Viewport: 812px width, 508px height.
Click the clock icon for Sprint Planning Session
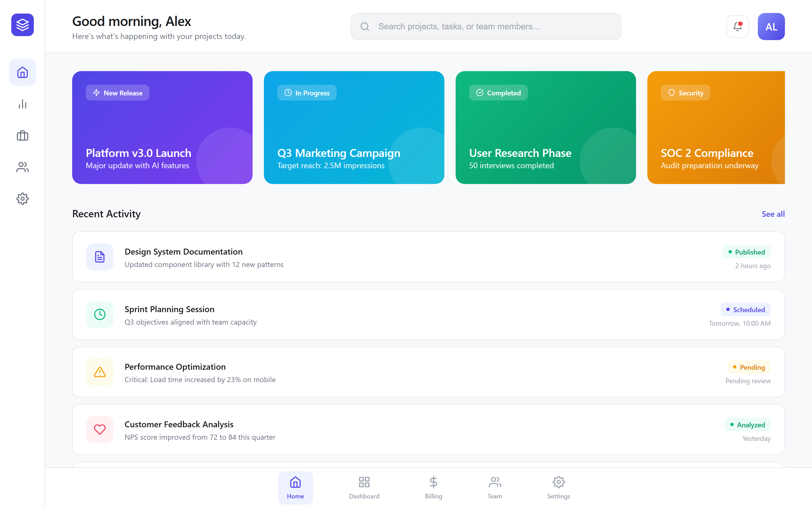point(100,314)
